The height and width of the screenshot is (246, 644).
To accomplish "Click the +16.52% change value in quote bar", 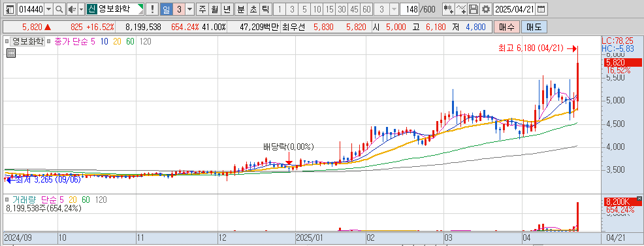I will 100,27.
